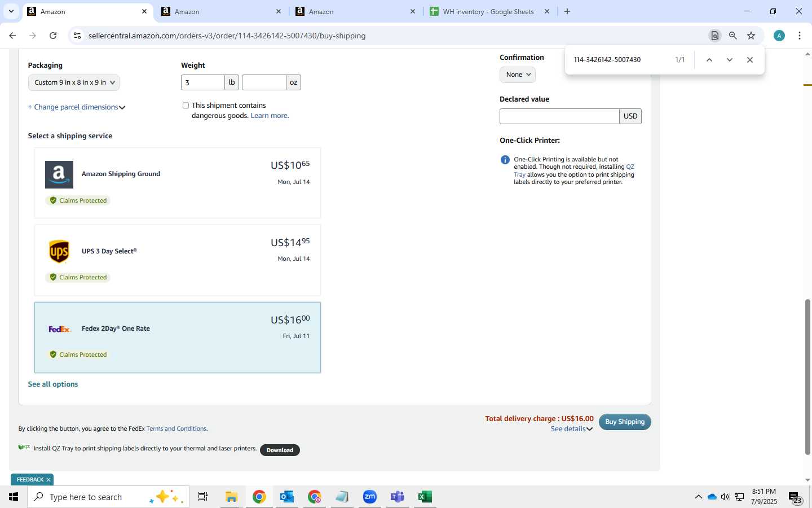The image size is (812, 508).
Task: Open Zoom from the taskbar
Action: [x=370, y=497]
